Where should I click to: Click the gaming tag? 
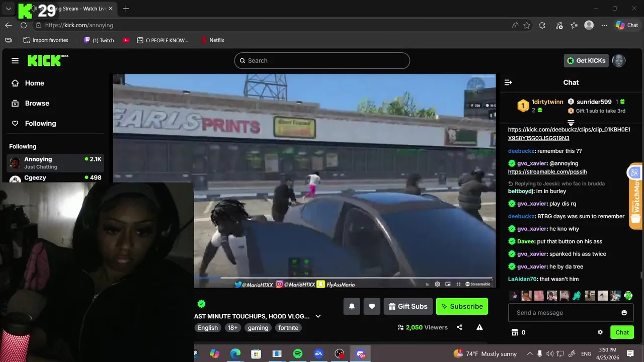tap(258, 328)
